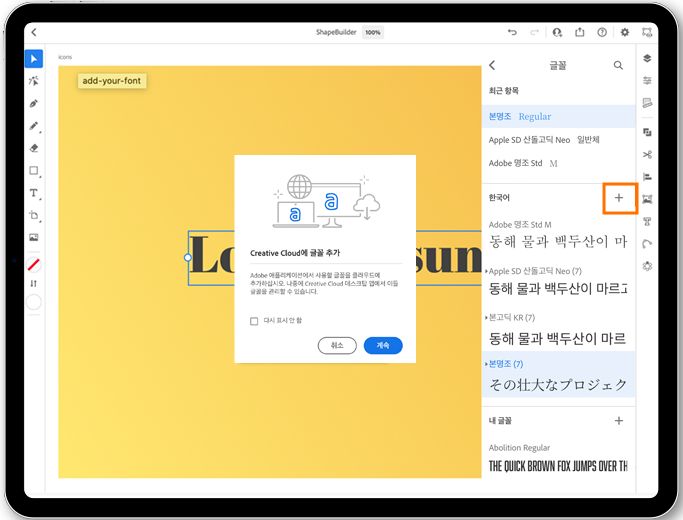Select recent font Apple SD 산돌고딕 Neo 일반체
This screenshot has width=683, height=520.
pyautogui.click(x=558, y=140)
